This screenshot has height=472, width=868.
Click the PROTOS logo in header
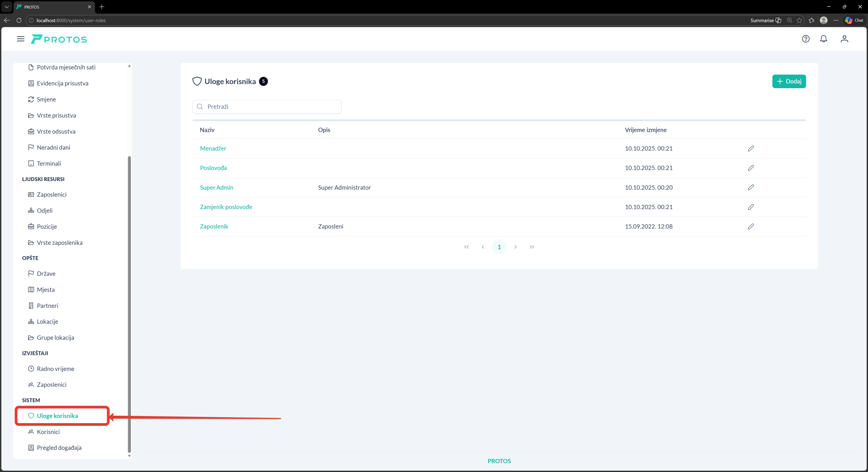coord(59,39)
